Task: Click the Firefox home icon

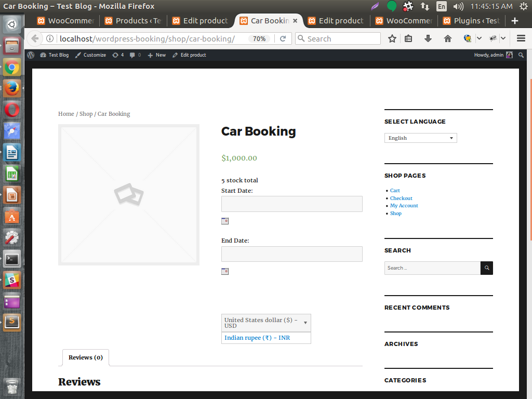Action: pos(448,38)
